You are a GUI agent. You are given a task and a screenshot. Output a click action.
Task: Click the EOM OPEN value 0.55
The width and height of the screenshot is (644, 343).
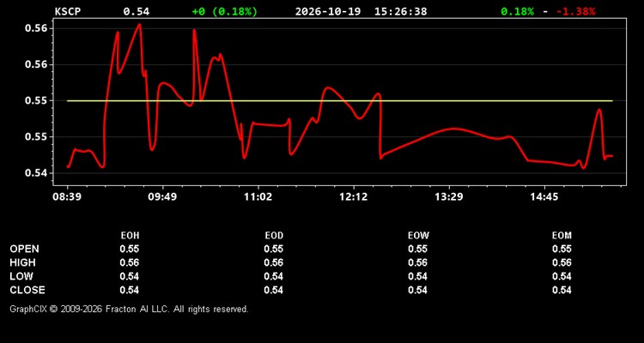point(562,249)
